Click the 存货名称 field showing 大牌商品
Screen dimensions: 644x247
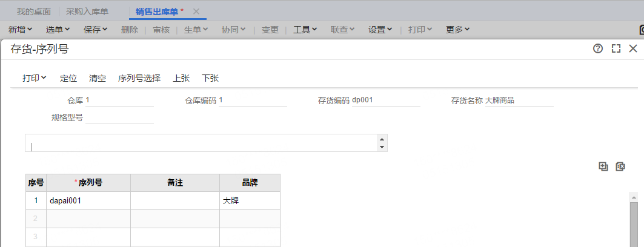coord(519,100)
